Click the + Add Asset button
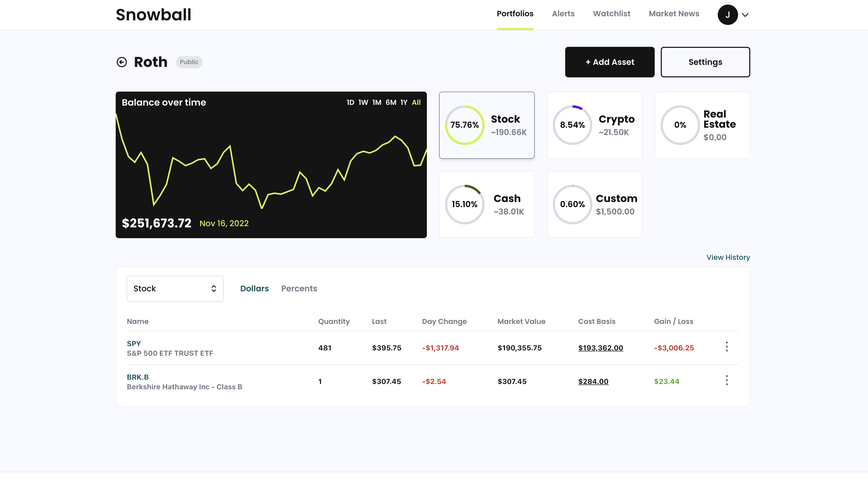This screenshot has height=486, width=868. click(609, 62)
